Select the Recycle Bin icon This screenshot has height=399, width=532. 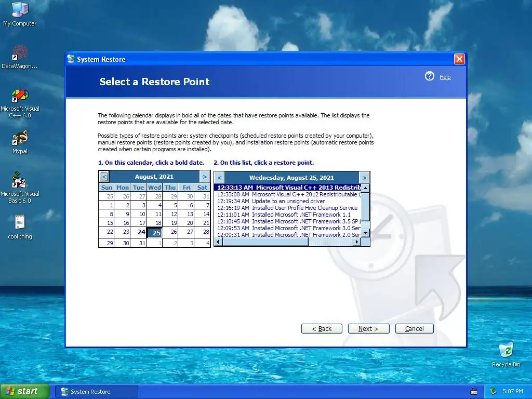[506, 355]
